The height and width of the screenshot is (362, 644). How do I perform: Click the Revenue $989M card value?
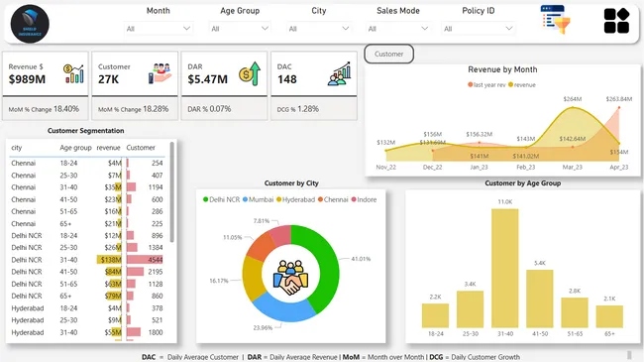pos(27,79)
